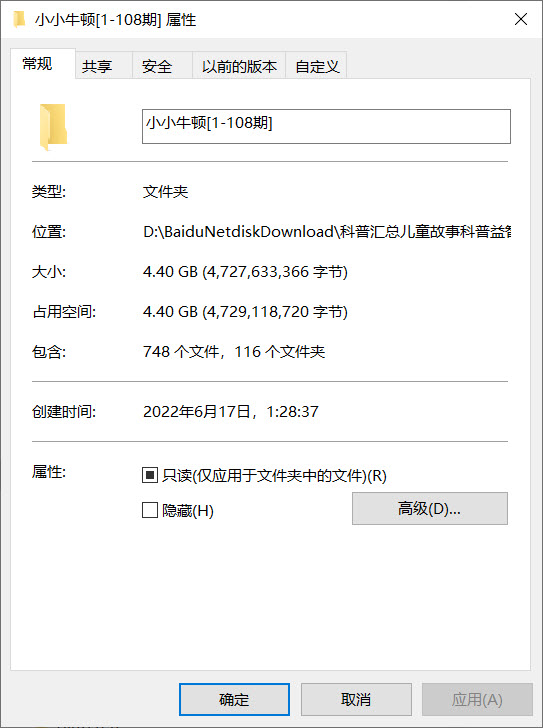Toggle the 只读 read-only checkbox
This screenshot has height=728, width=543.
149,475
